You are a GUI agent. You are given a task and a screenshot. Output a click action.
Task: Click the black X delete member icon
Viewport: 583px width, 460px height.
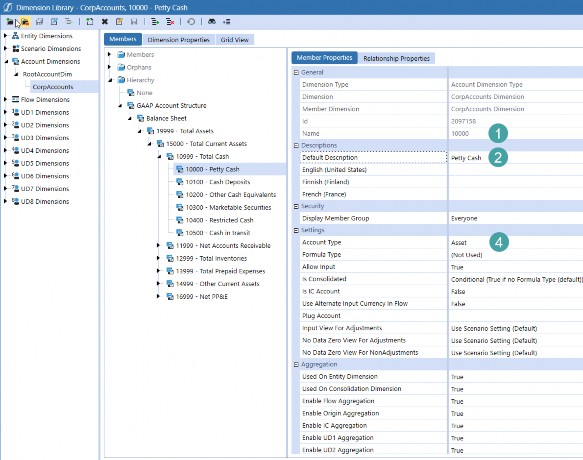(x=105, y=22)
